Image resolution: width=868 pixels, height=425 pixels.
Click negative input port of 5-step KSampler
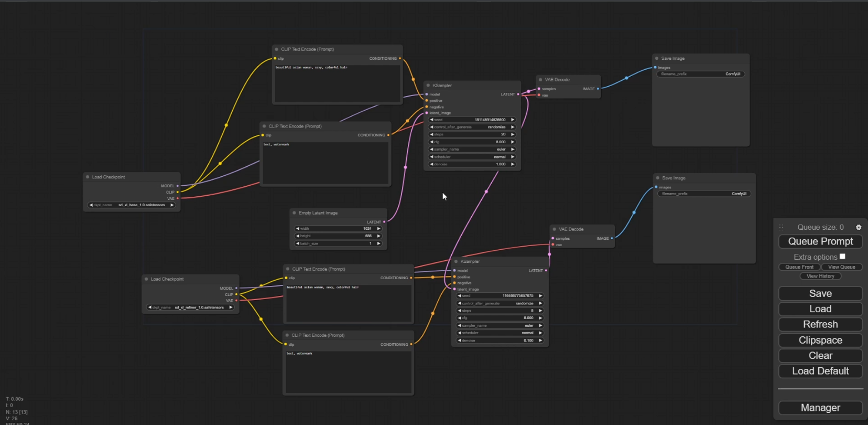454,283
